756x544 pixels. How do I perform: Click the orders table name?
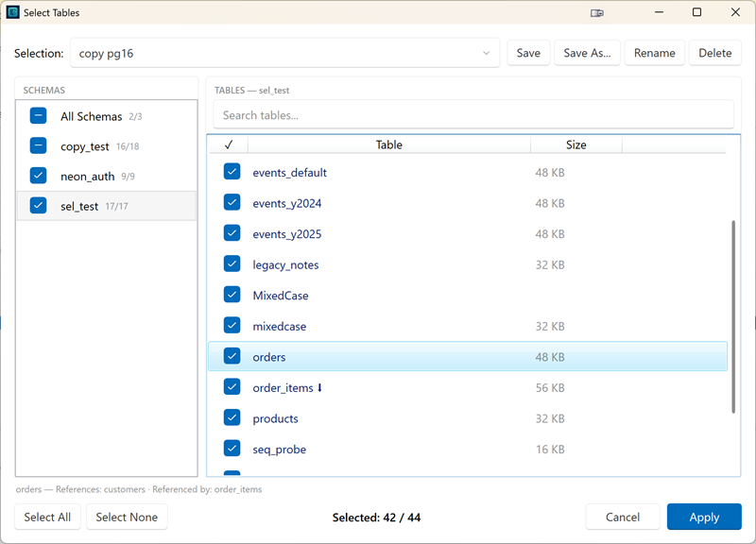pos(269,357)
